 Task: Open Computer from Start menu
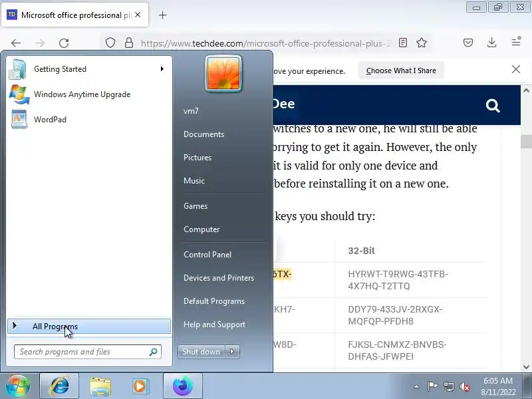click(201, 229)
